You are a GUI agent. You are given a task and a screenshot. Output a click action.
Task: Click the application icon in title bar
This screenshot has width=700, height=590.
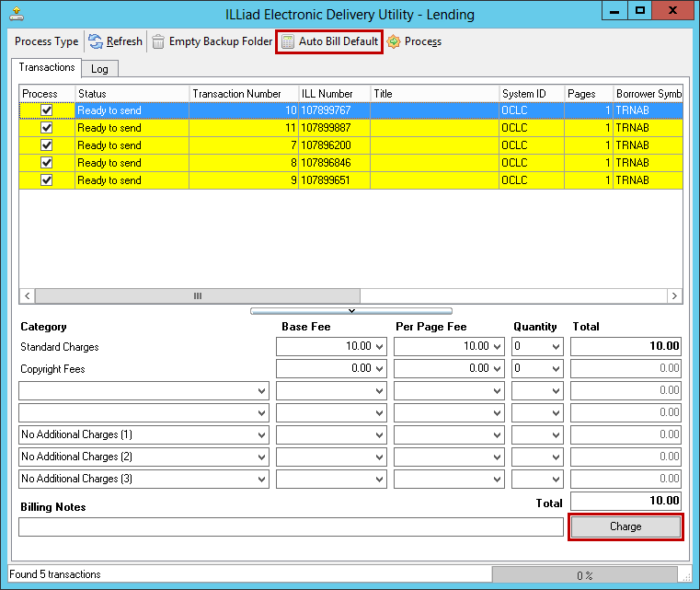tap(17, 13)
